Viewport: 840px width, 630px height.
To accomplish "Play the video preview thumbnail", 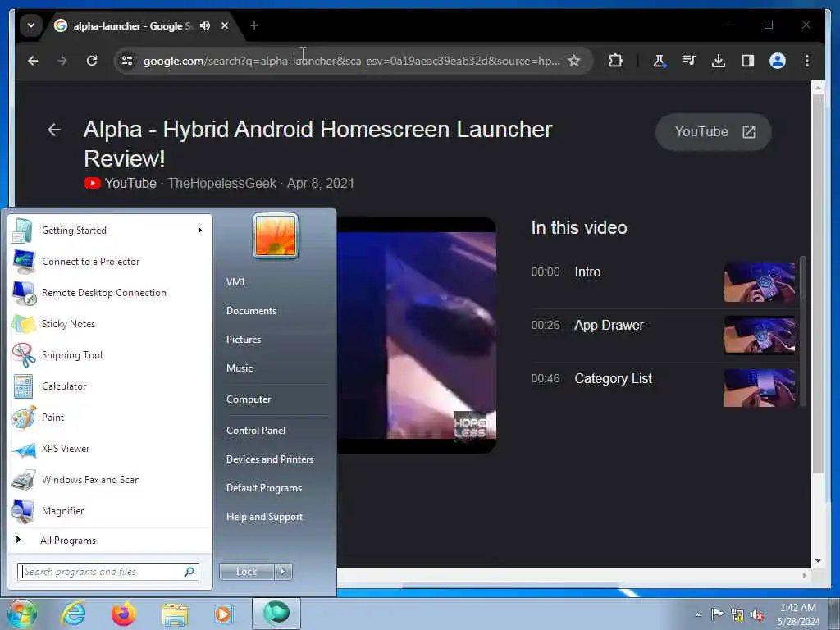I will click(416, 336).
